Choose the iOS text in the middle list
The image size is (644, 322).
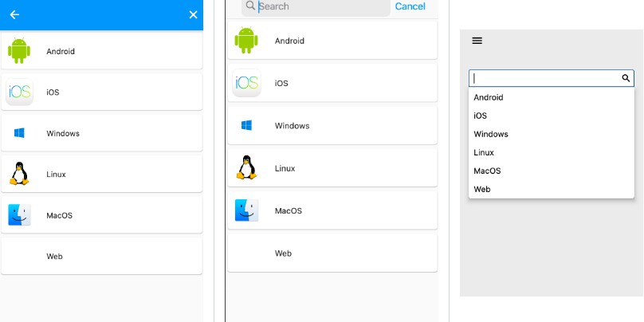tap(281, 83)
